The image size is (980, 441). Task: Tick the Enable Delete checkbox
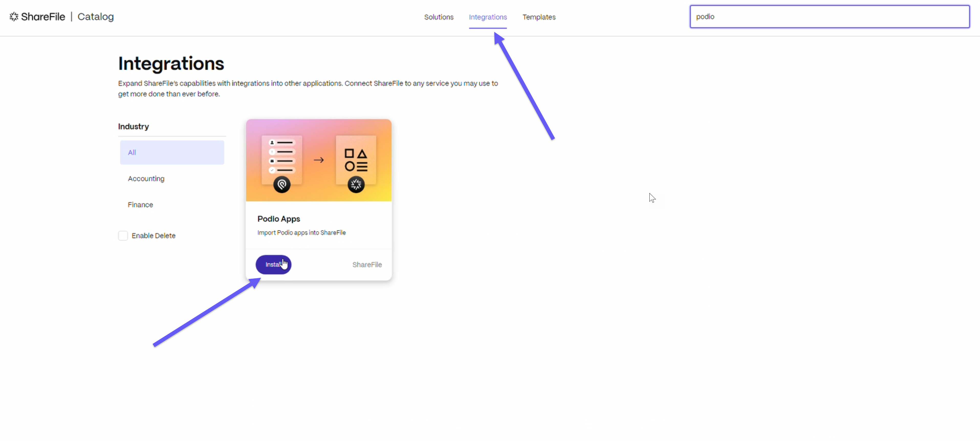123,236
